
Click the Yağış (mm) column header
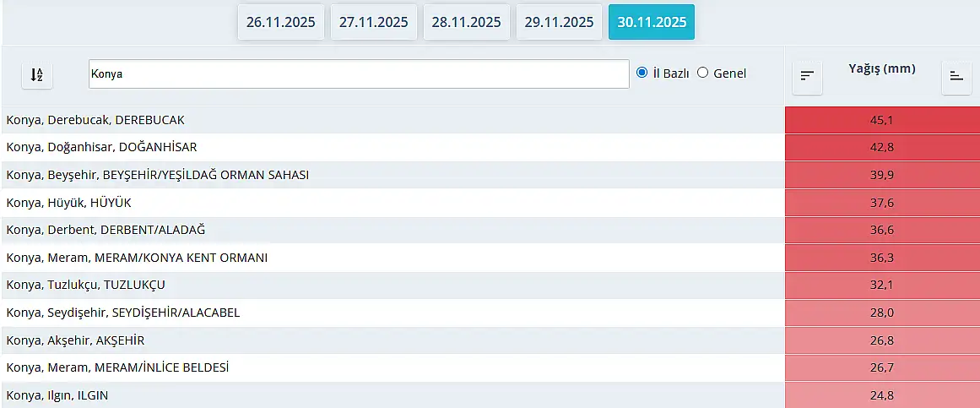tap(881, 69)
